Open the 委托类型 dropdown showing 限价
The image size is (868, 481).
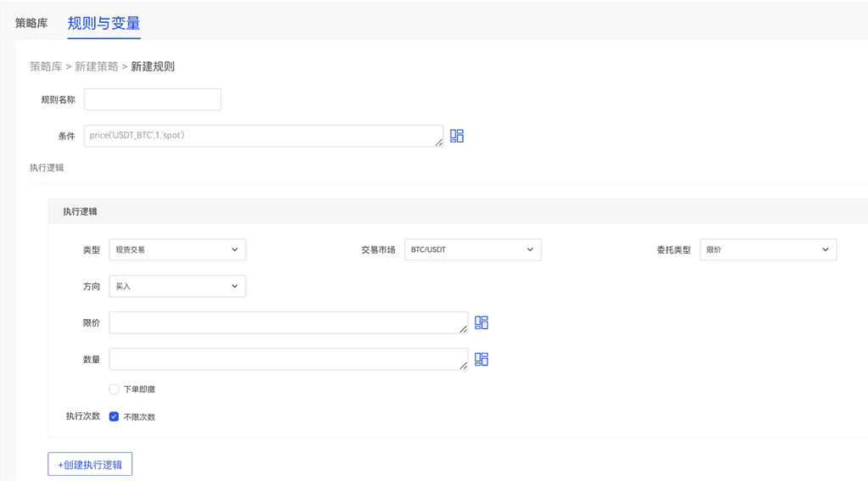point(767,249)
